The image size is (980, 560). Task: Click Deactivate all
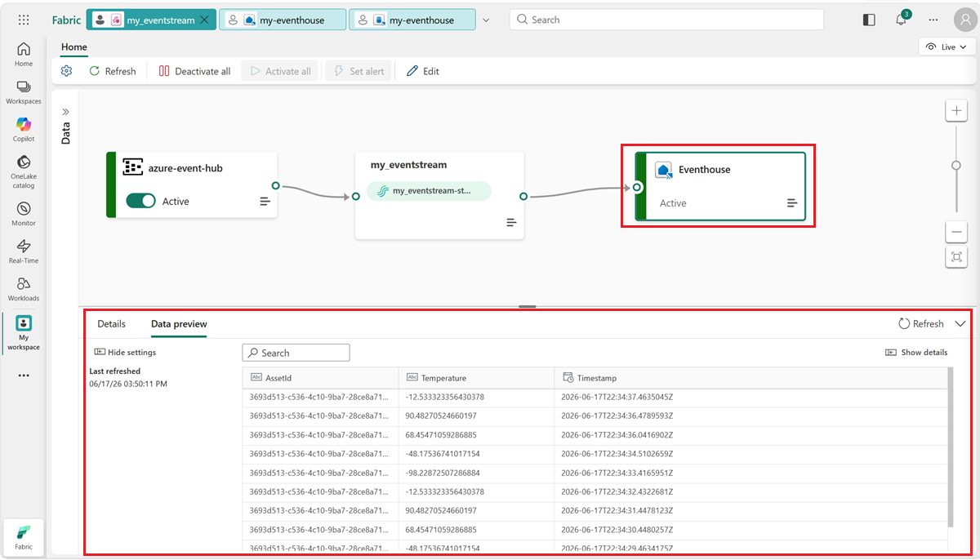tap(194, 71)
